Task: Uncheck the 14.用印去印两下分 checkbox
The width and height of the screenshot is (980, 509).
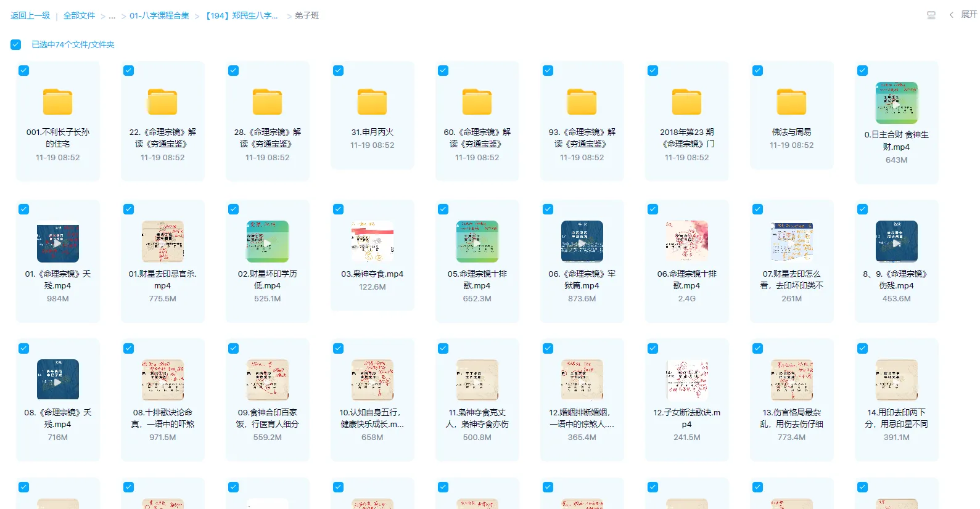Action: click(863, 349)
